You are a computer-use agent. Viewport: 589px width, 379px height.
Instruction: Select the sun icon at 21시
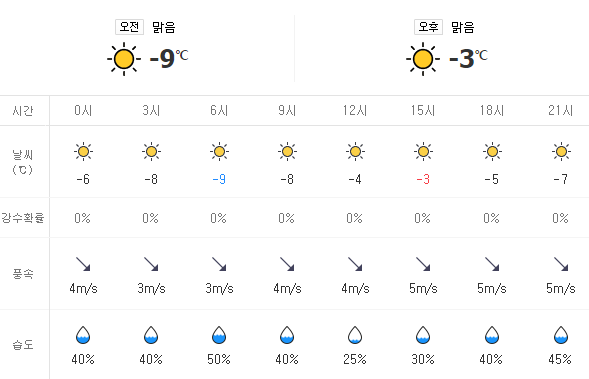pos(562,152)
